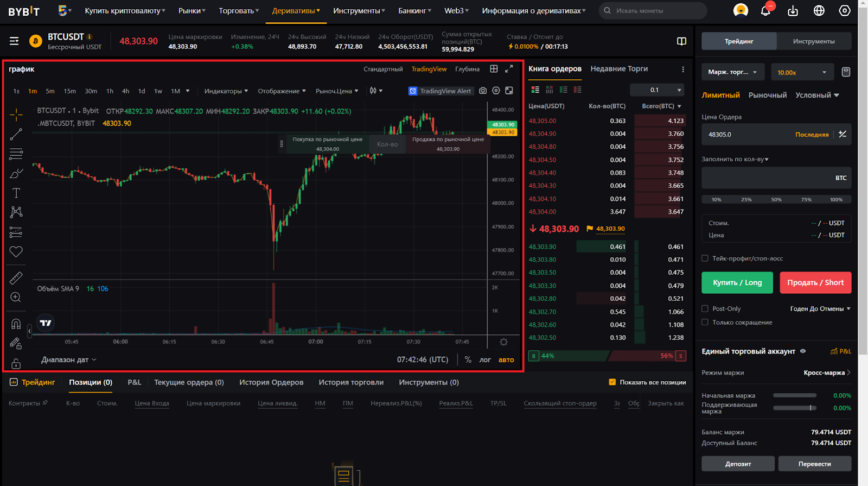Open the user profile avatar
Viewport: 868px width, 486px height.
pyautogui.click(x=741, y=10)
